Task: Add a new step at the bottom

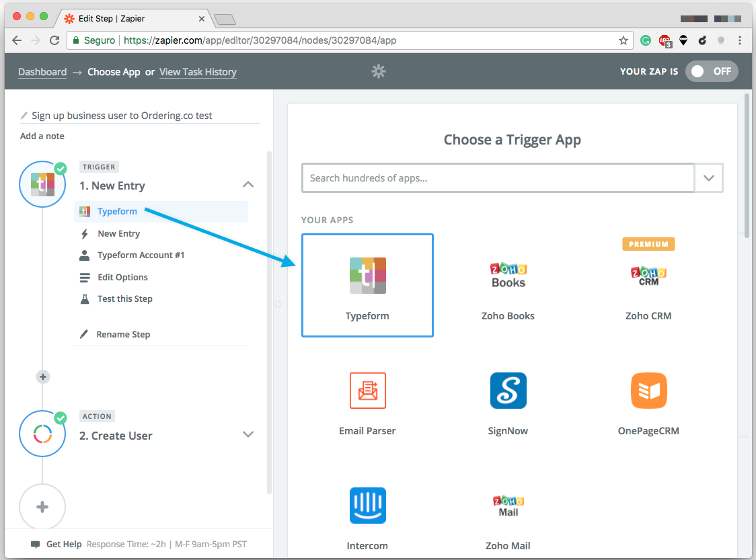Action: coord(42,507)
